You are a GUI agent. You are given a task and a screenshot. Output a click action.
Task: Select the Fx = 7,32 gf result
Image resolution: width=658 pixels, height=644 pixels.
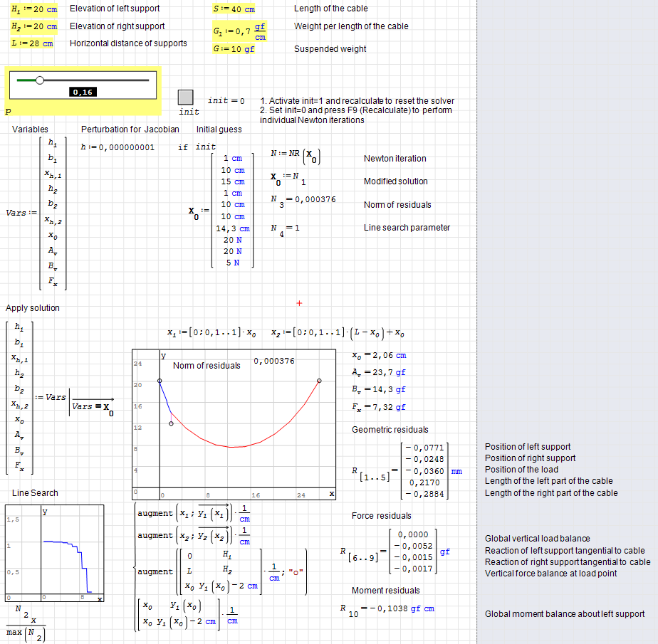coord(379,407)
